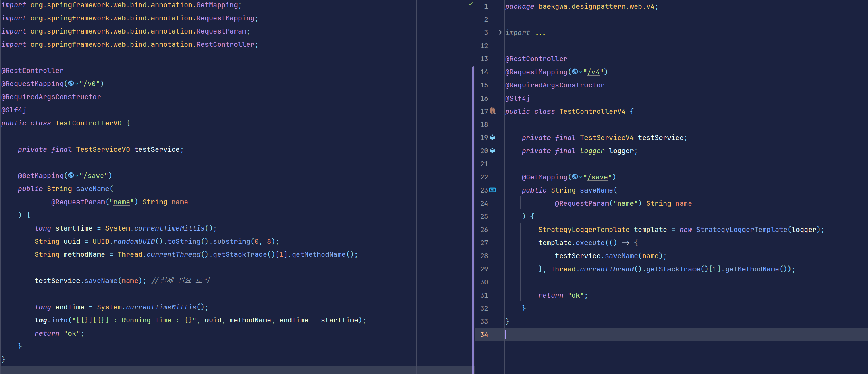
Task: Click autowired dependency icon beside logger field
Action: point(492,151)
